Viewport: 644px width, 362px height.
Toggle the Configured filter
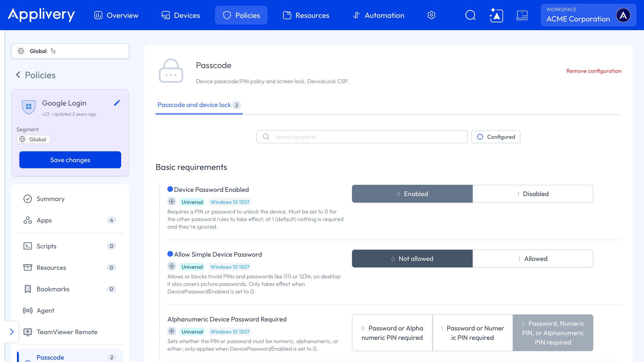(x=496, y=137)
